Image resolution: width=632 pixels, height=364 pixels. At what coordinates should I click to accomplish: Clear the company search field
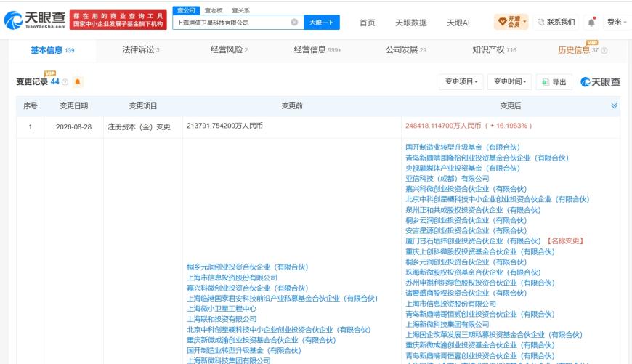pos(295,23)
